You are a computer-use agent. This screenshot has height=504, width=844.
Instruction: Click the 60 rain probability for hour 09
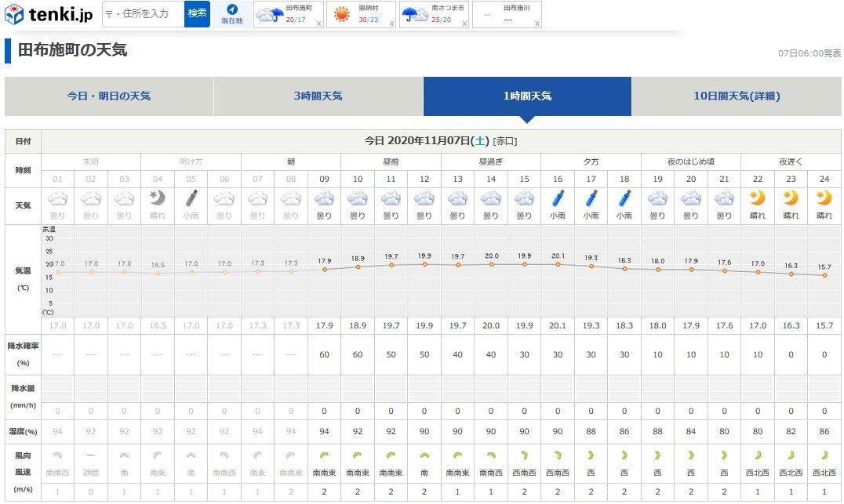coord(324,355)
